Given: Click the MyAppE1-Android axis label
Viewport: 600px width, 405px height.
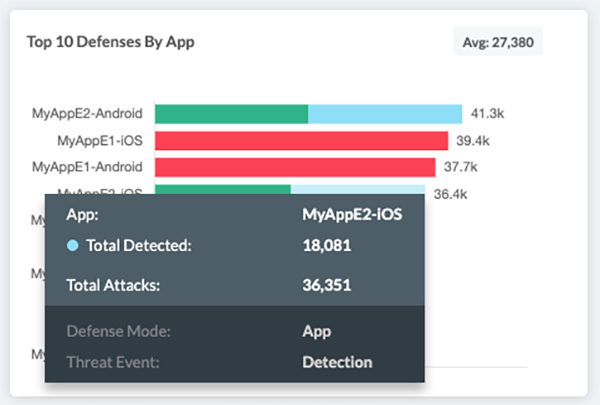Looking at the screenshot, I should point(87,166).
